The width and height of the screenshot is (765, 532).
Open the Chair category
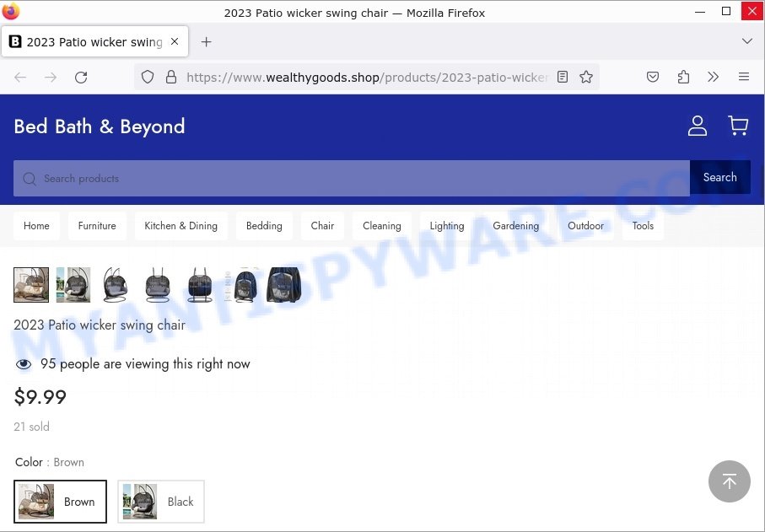click(322, 226)
